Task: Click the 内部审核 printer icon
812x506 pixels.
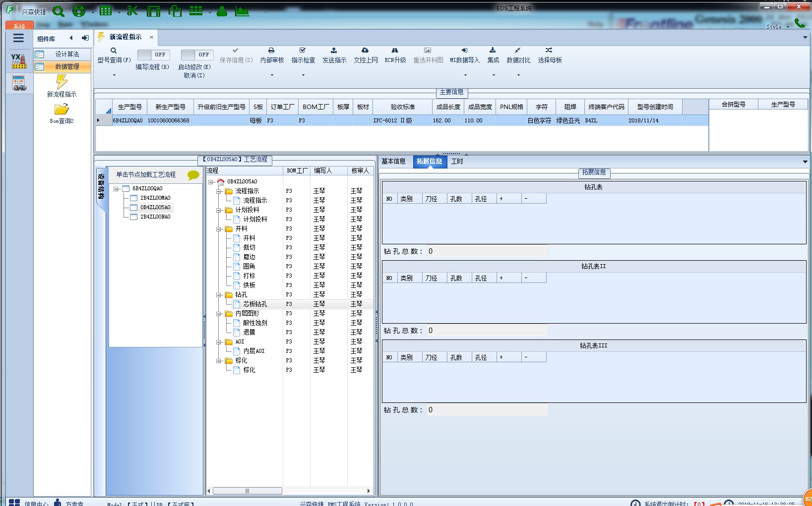Action: (x=271, y=51)
